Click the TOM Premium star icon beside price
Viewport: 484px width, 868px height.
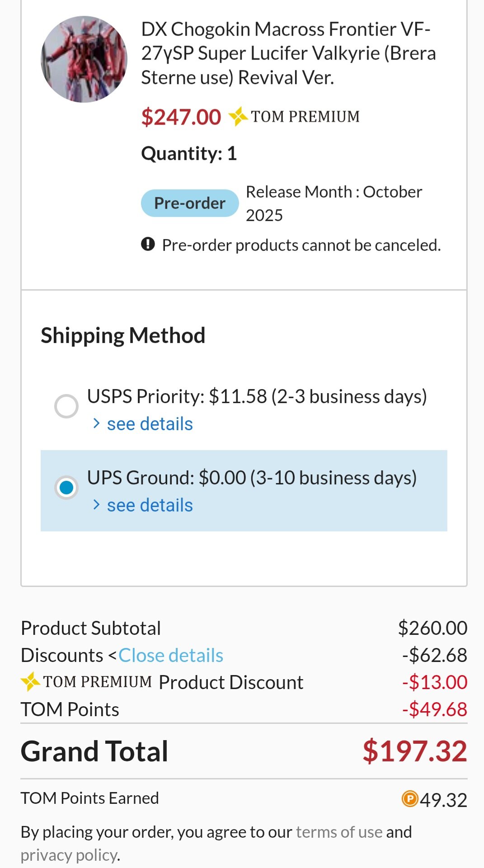238,117
